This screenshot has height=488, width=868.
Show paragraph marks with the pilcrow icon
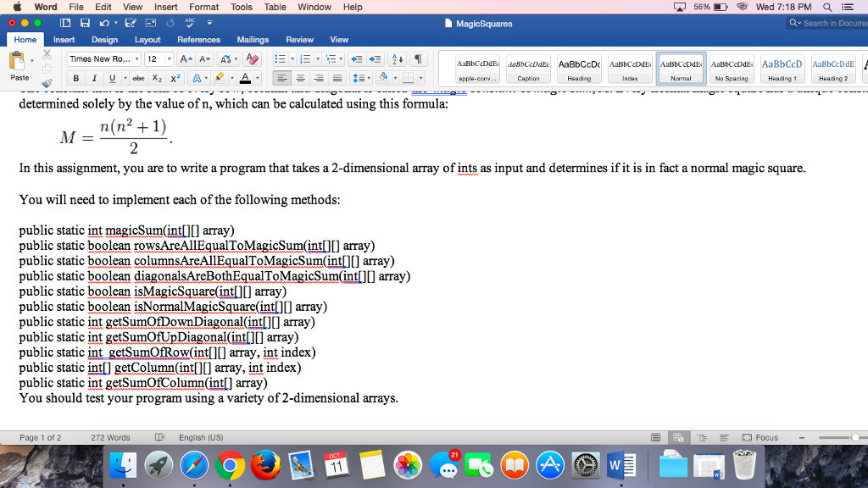(420, 60)
